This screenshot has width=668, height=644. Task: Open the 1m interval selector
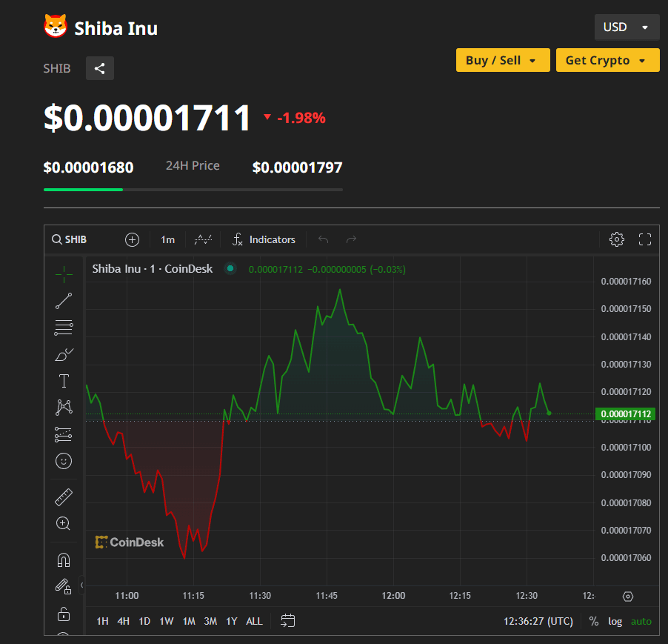click(168, 239)
